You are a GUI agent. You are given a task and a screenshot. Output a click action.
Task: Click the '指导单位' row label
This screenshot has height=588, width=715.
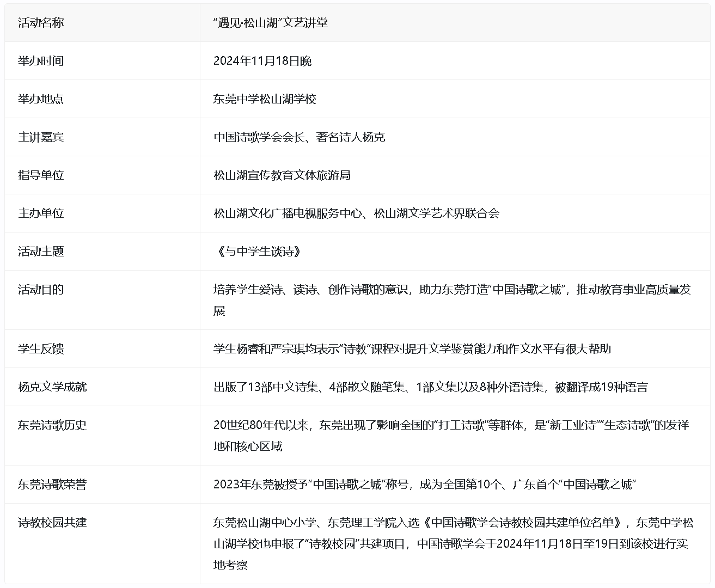coord(41,175)
